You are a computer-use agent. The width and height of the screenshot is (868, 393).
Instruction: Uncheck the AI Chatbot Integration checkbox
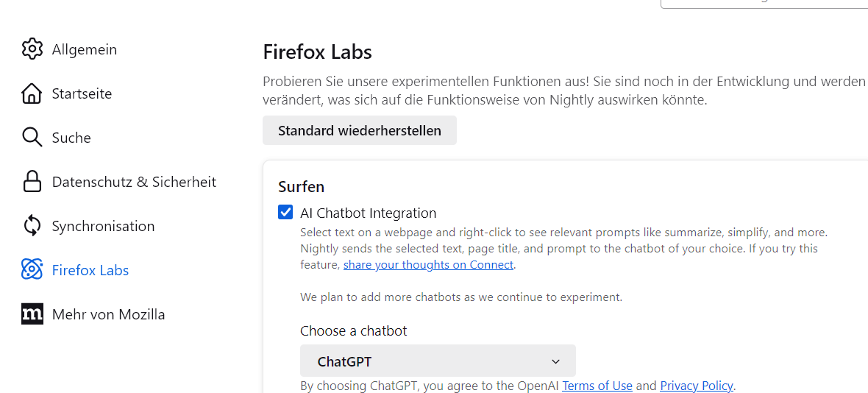click(285, 213)
